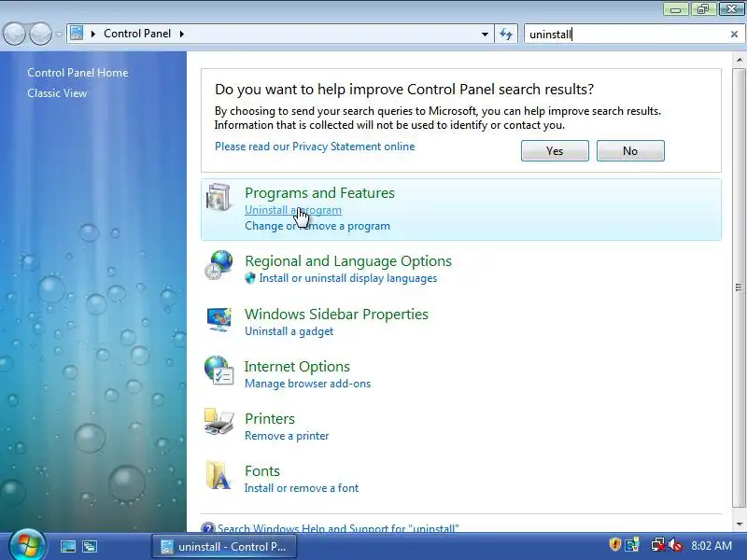Click the Fonts folder icon
747x560 pixels.
point(218,475)
